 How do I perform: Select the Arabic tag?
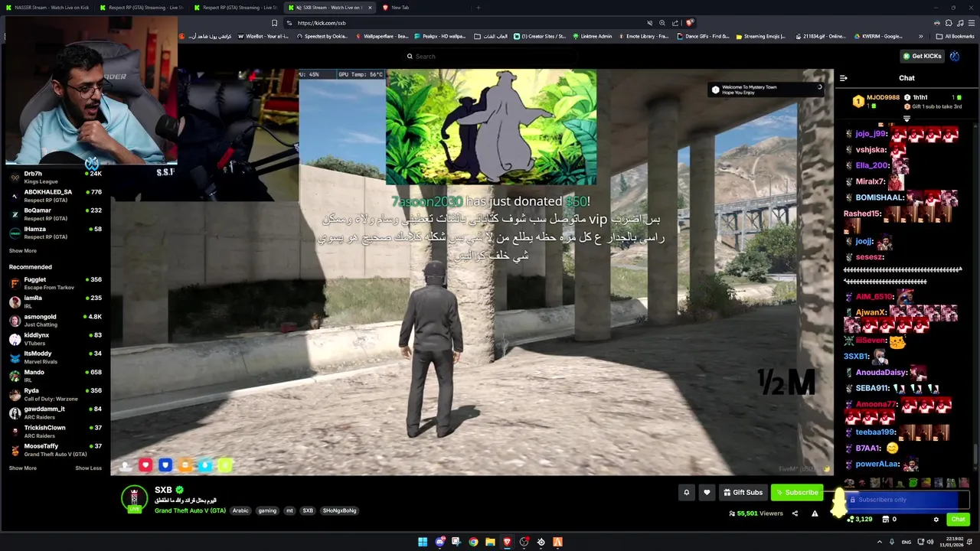pos(240,510)
